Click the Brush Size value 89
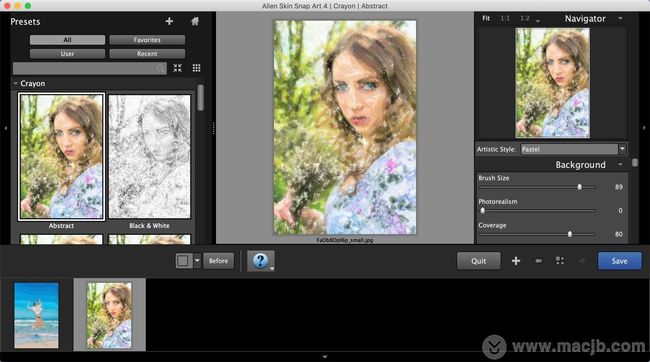 tap(618, 187)
